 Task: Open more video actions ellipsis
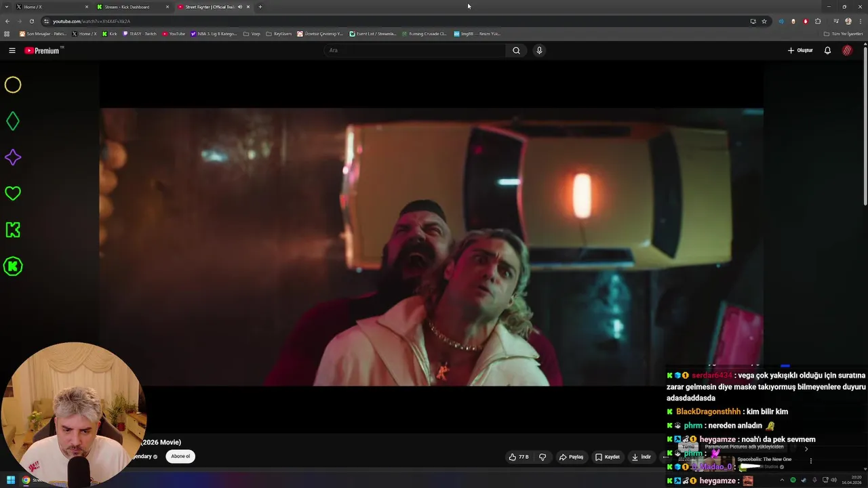click(665, 457)
